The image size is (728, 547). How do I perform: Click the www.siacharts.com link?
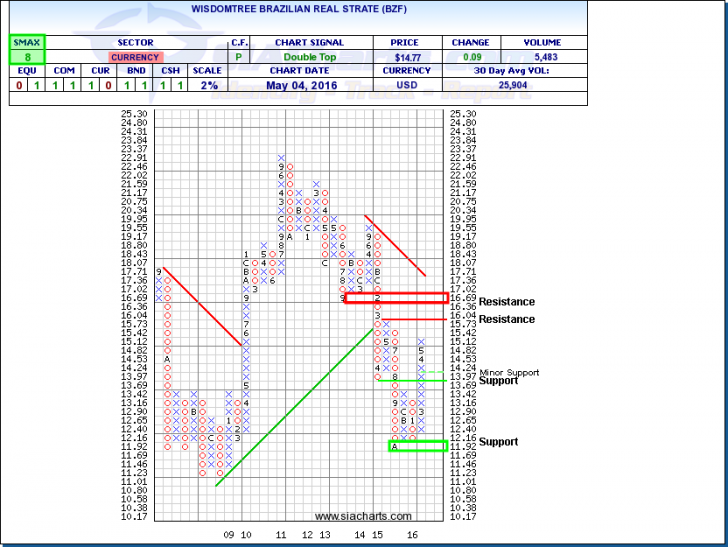point(362,516)
